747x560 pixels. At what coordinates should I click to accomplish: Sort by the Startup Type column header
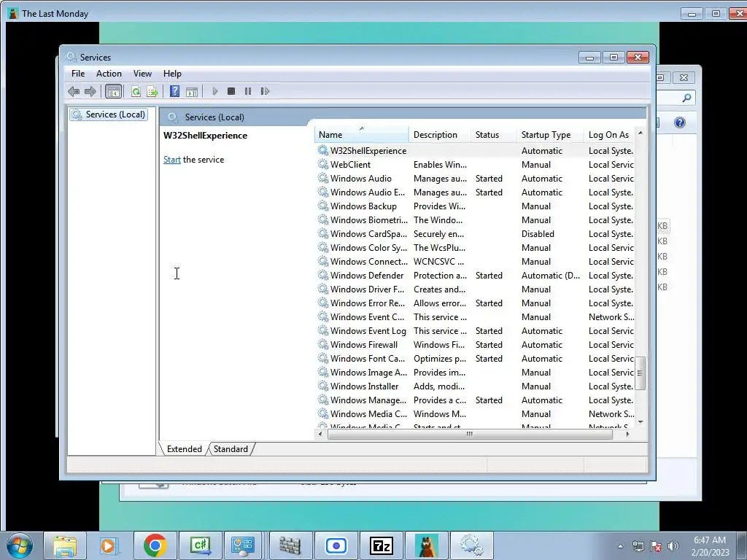550,135
